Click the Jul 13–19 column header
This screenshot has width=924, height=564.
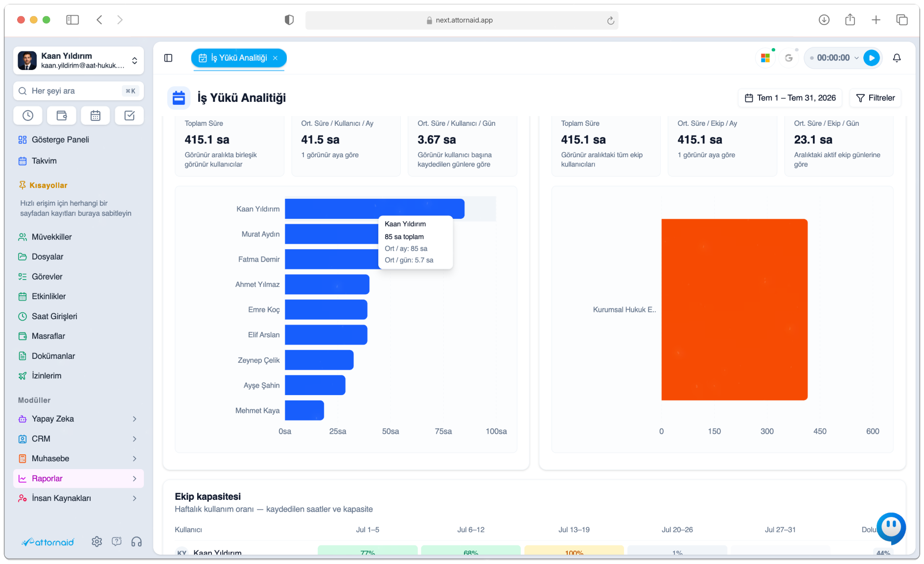574,530
